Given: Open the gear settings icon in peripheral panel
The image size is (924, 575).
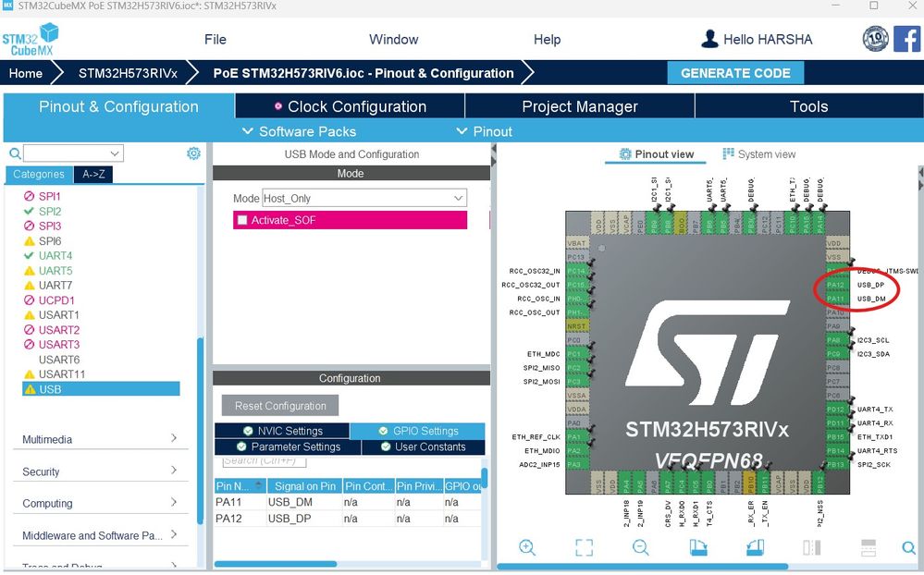Looking at the screenshot, I should [x=193, y=153].
